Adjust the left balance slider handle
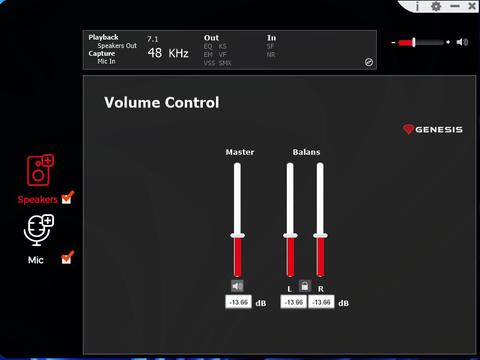This screenshot has width=480, height=360. [x=290, y=236]
